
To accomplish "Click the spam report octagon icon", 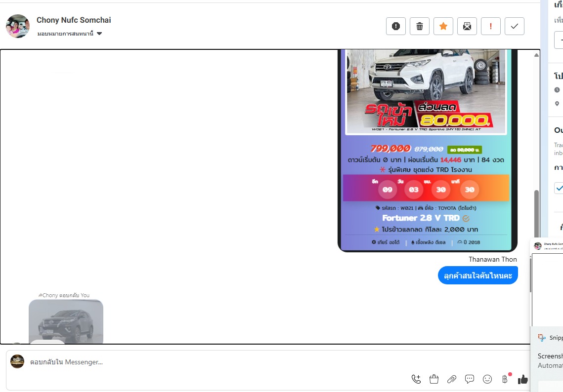I will tap(396, 26).
